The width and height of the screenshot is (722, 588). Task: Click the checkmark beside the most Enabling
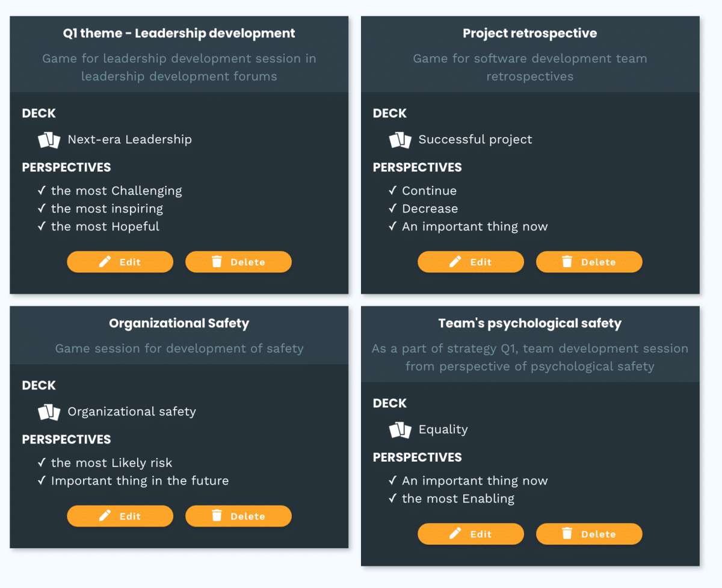pos(392,499)
